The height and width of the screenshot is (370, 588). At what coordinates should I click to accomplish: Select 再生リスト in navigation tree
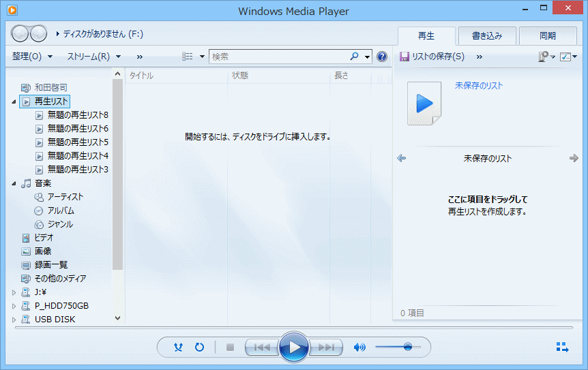pyautogui.click(x=44, y=102)
